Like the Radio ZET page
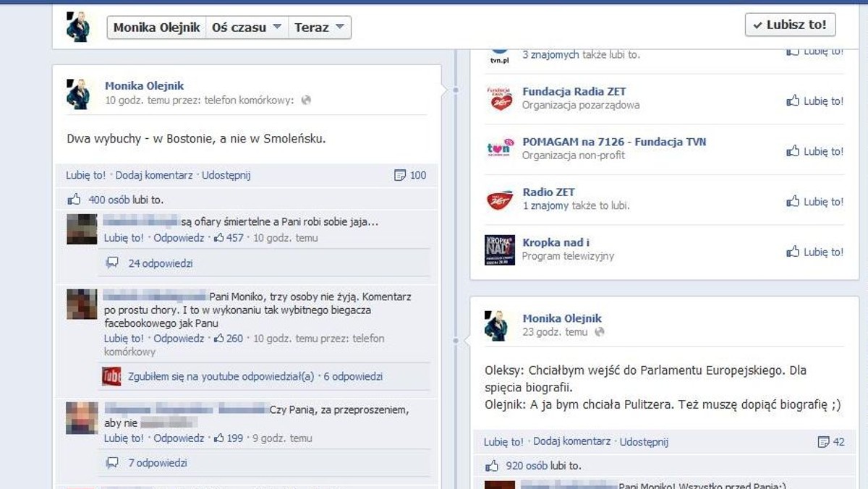868x489 pixels. (x=814, y=202)
